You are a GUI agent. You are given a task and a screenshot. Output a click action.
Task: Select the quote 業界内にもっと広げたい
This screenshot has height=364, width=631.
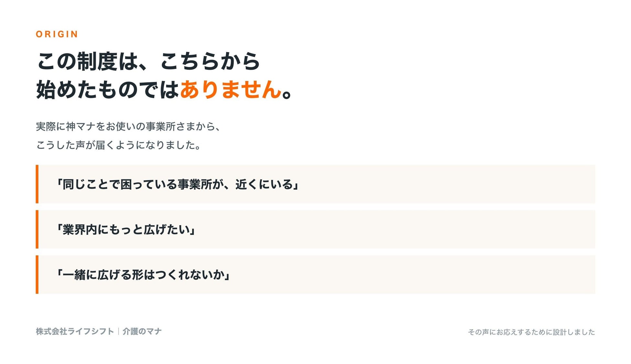(x=126, y=230)
